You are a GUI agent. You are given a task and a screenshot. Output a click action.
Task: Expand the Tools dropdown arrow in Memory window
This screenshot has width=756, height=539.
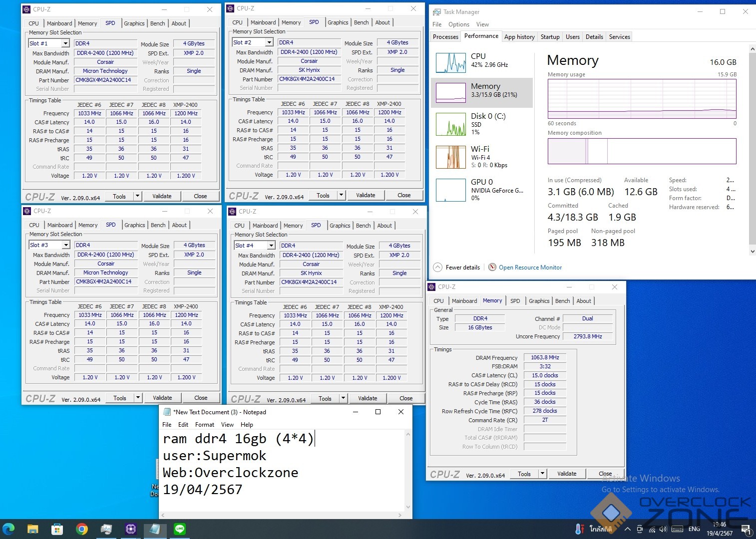pyautogui.click(x=543, y=474)
